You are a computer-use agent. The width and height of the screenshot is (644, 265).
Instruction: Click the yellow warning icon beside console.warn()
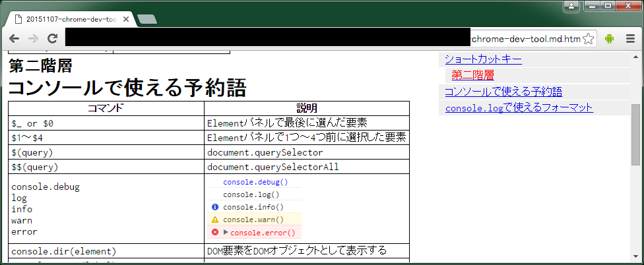click(215, 220)
